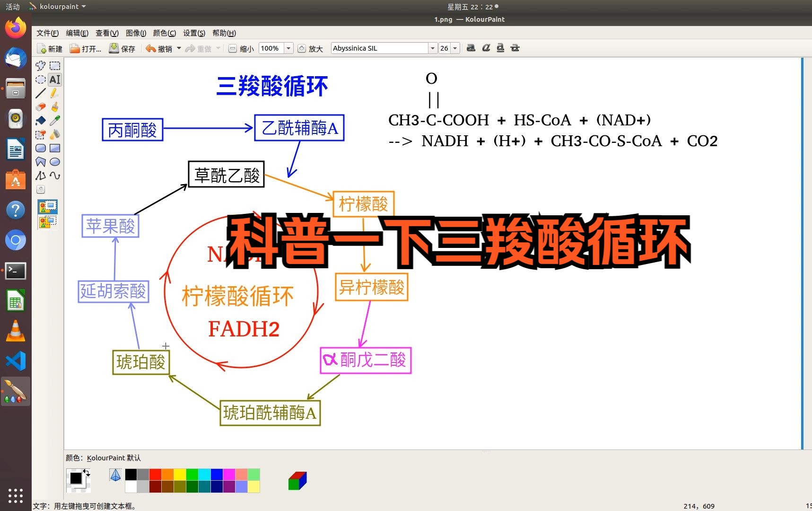This screenshot has height=511, width=812.
Task: Select the Colour Eraser tool
Action: click(x=41, y=134)
